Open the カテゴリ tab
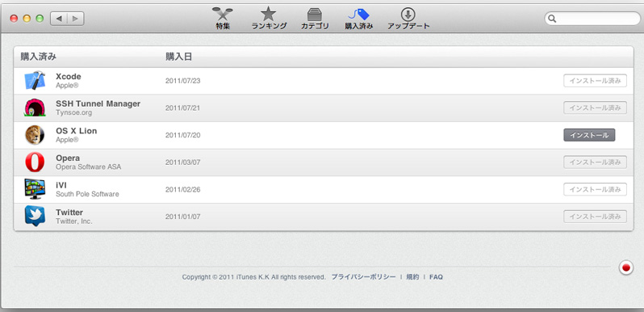The height and width of the screenshot is (312, 644). coord(315,19)
